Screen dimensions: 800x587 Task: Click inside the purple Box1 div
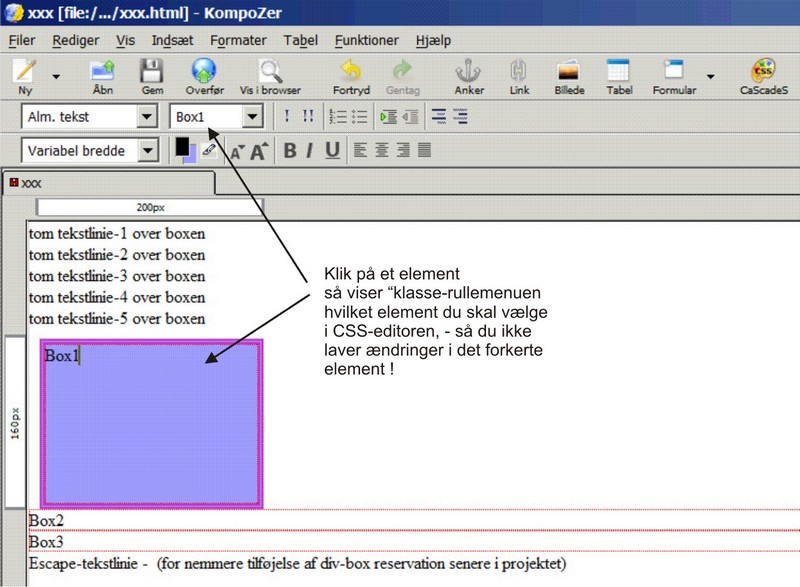click(x=150, y=430)
